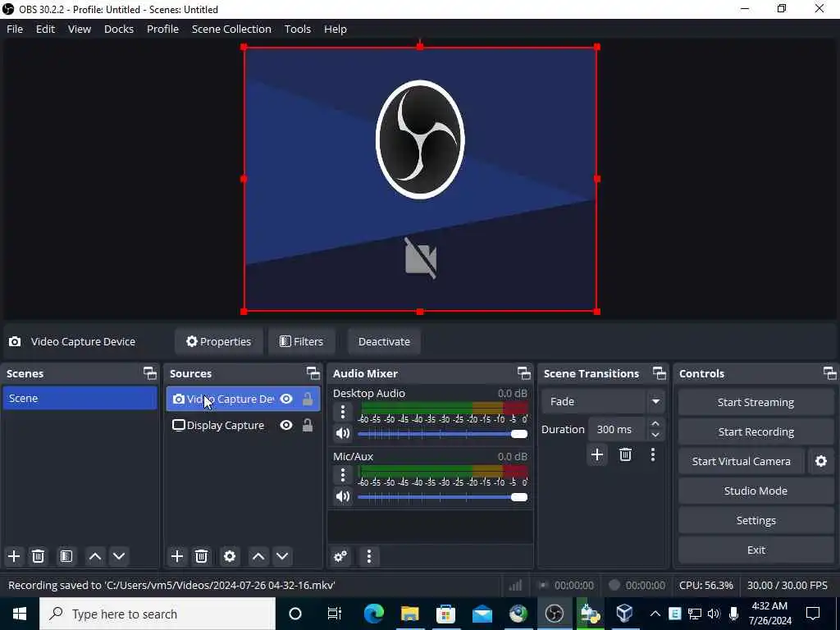Open the File menu
The height and width of the screenshot is (630, 840).
click(x=15, y=29)
